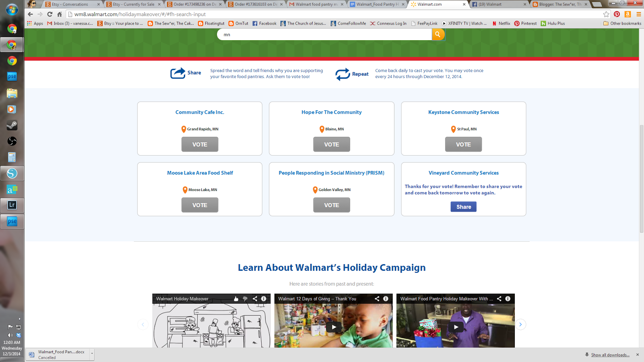Show info for Walmart Holiday Makeover video
The height and width of the screenshot is (362, 644).
click(264, 299)
